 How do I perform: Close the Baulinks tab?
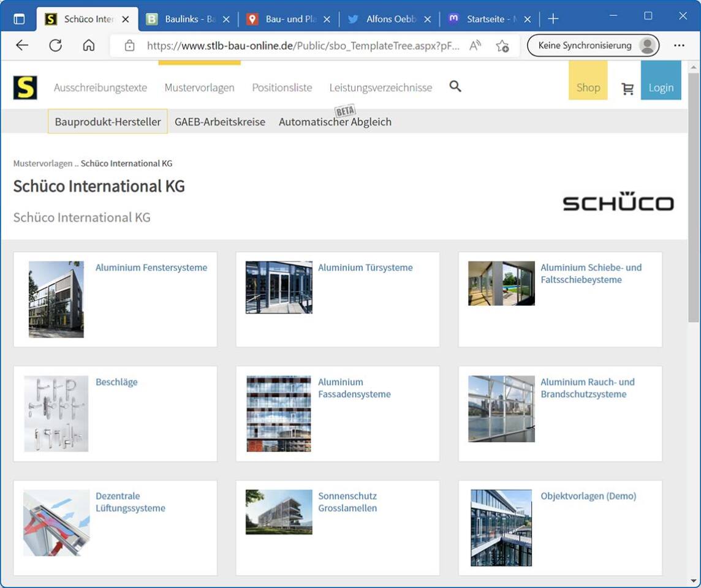226,19
